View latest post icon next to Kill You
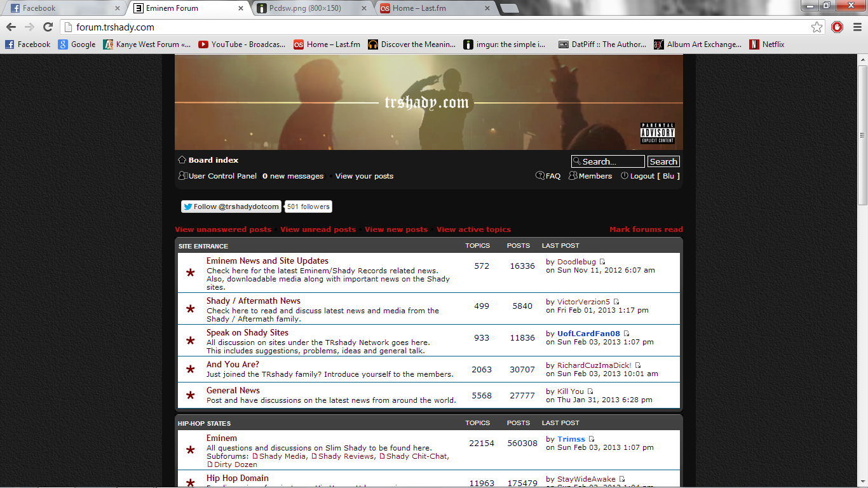The width and height of the screenshot is (868, 488). click(590, 391)
